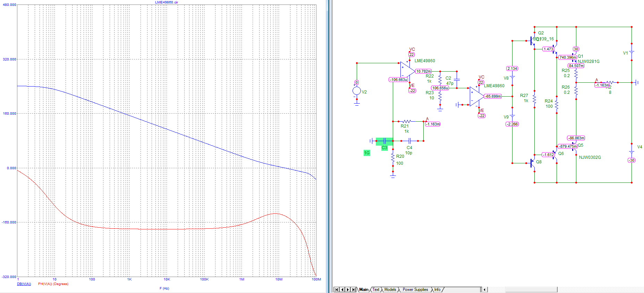Viewport: 644px width, 293px height.
Task: Open the Models tab
Action: pyautogui.click(x=390, y=290)
